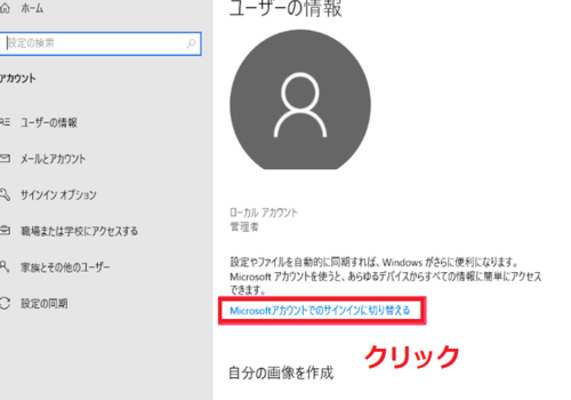Open the メールとアカウント page
The image size is (571, 400).
tap(53, 159)
